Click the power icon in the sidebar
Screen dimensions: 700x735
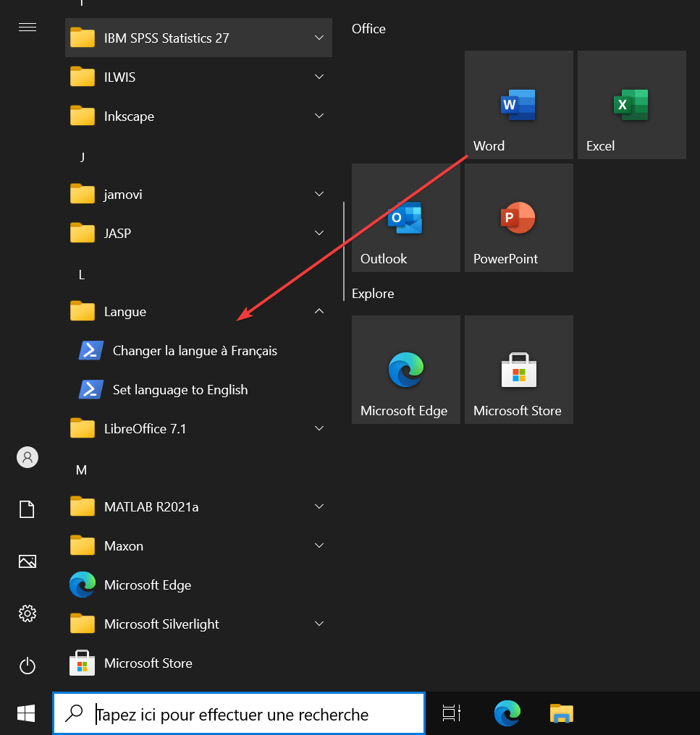(28, 666)
